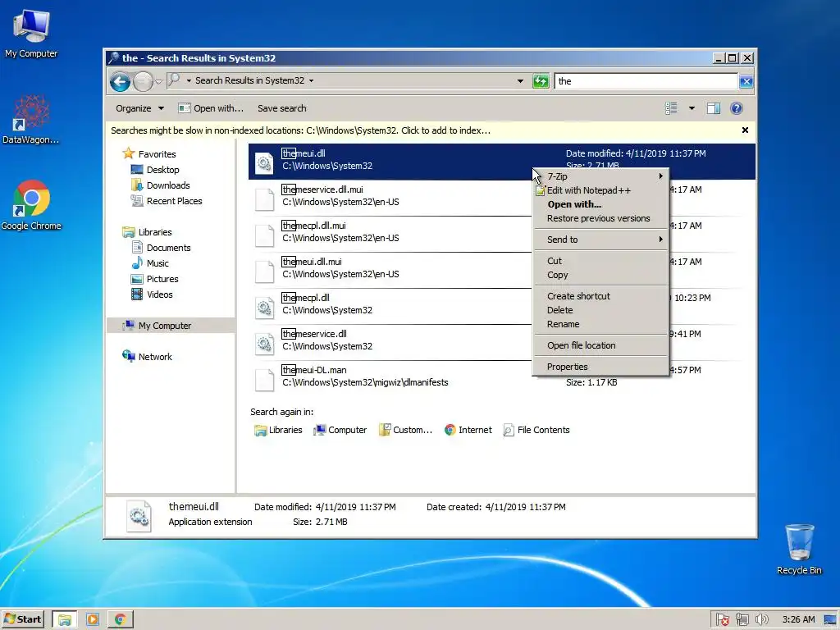The width and height of the screenshot is (840, 630).
Task: Select the themecpl.dll.mui search result
Action: point(390,234)
